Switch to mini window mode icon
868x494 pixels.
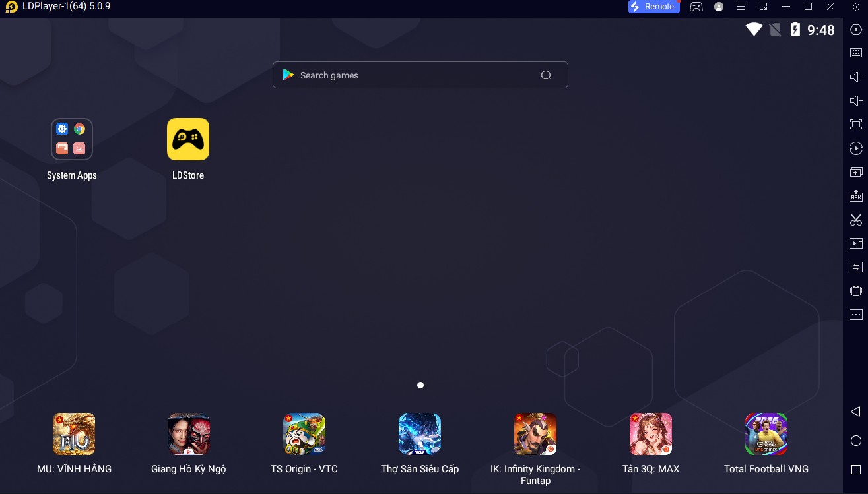pos(764,7)
